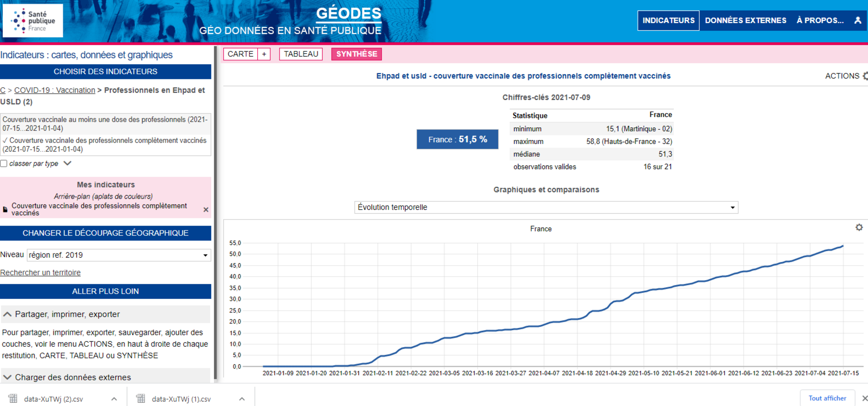This screenshot has width=868, height=406.
Task: Select Couverture vaccinale des professionnels complètement vaccinés indicator
Action: point(105,145)
